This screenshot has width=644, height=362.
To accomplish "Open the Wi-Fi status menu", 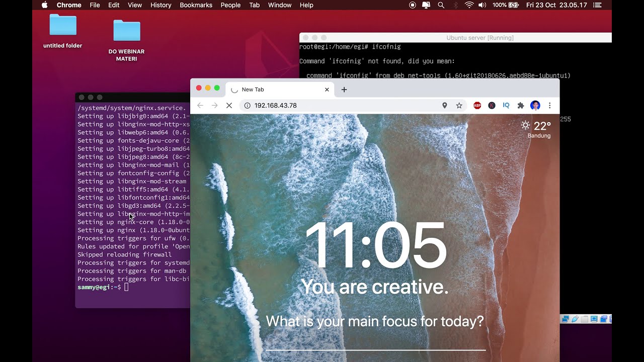I will pos(469,5).
